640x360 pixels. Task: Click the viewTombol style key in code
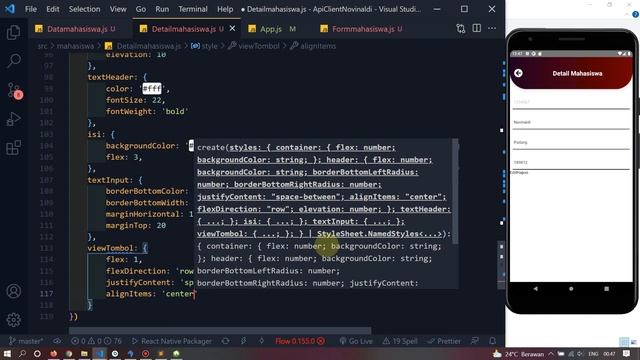(110, 248)
